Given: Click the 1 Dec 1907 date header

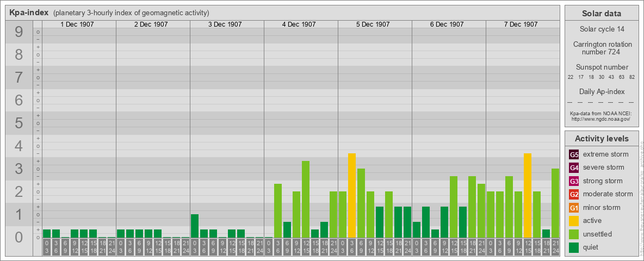Looking at the screenshot, I should [77, 24].
